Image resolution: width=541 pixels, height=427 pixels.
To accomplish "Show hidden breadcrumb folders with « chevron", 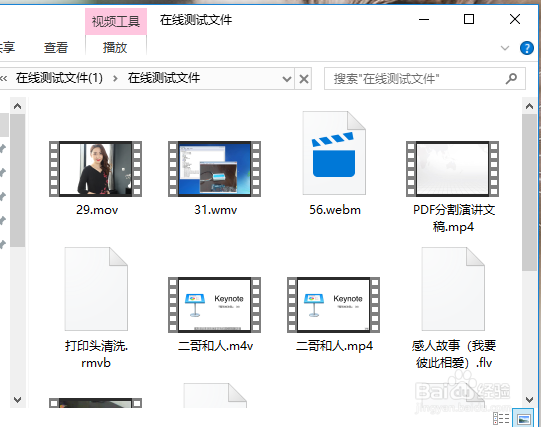I will (4, 79).
